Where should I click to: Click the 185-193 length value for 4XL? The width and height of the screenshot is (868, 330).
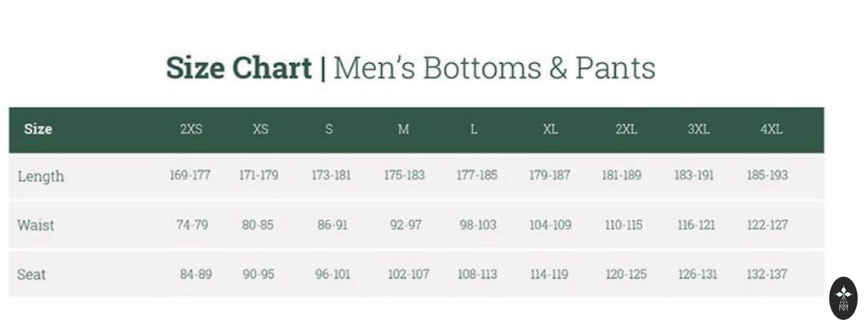click(x=767, y=175)
